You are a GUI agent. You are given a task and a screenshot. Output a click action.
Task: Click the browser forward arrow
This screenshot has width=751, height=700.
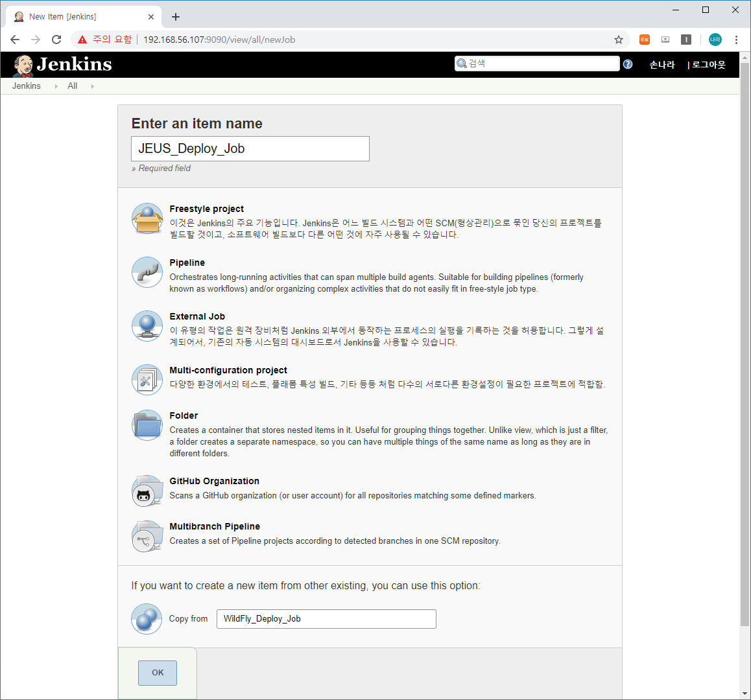click(36, 40)
